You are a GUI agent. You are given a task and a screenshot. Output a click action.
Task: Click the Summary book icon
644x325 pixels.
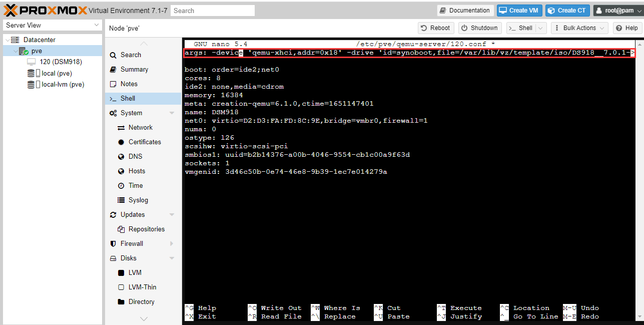[113, 70]
